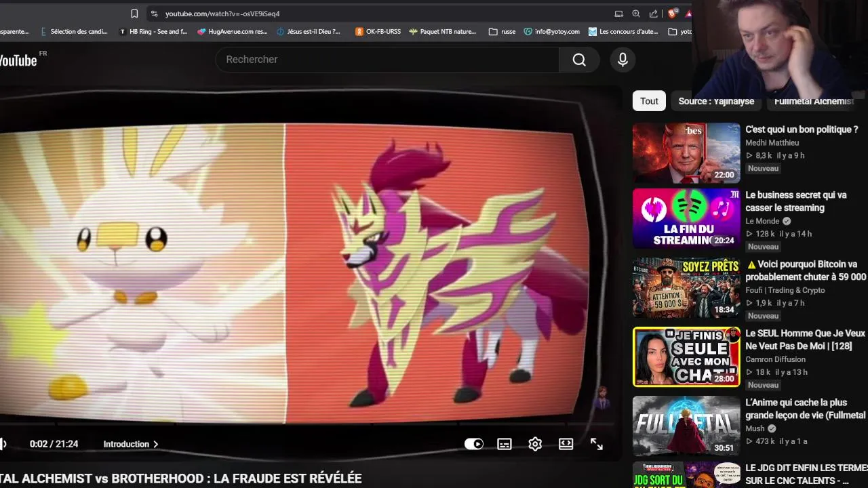Open 'OK-FB-URSS' bookmark
Screen dimensions: 868x488
click(378, 31)
